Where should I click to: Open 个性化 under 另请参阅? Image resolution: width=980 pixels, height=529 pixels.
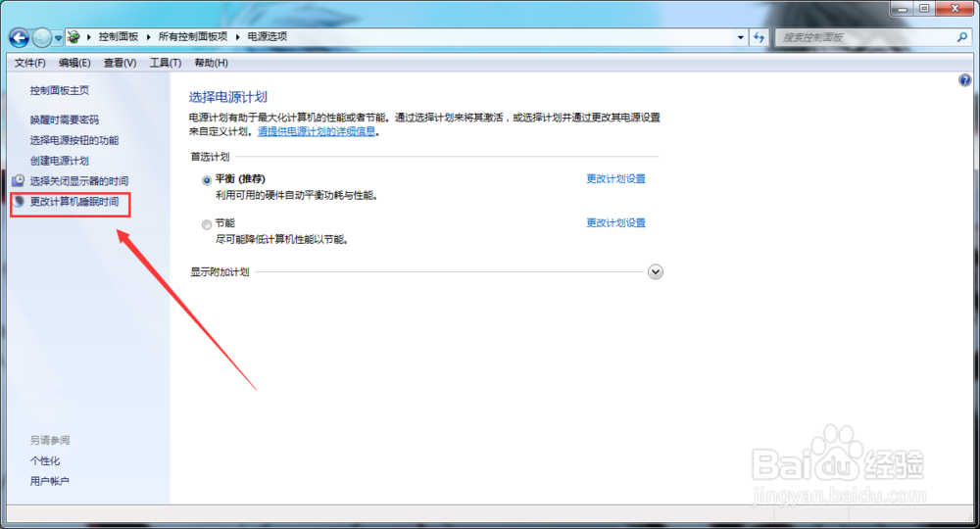click(x=45, y=461)
